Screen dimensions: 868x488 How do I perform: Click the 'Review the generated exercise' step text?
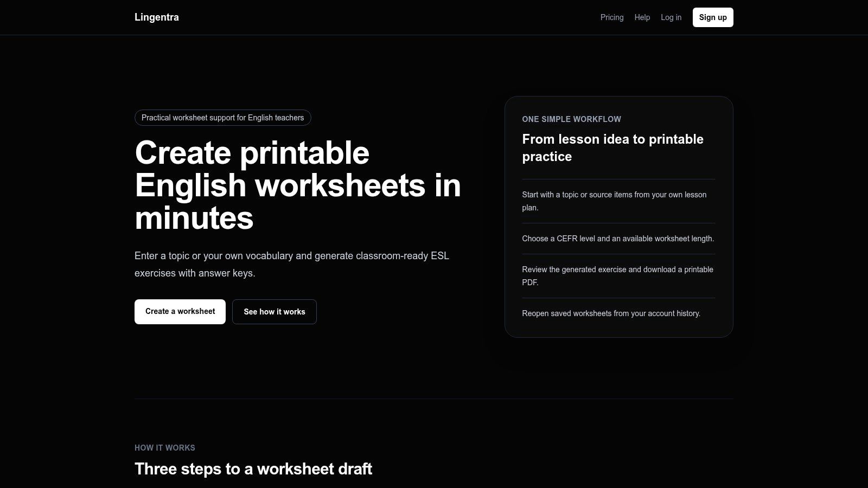617,276
